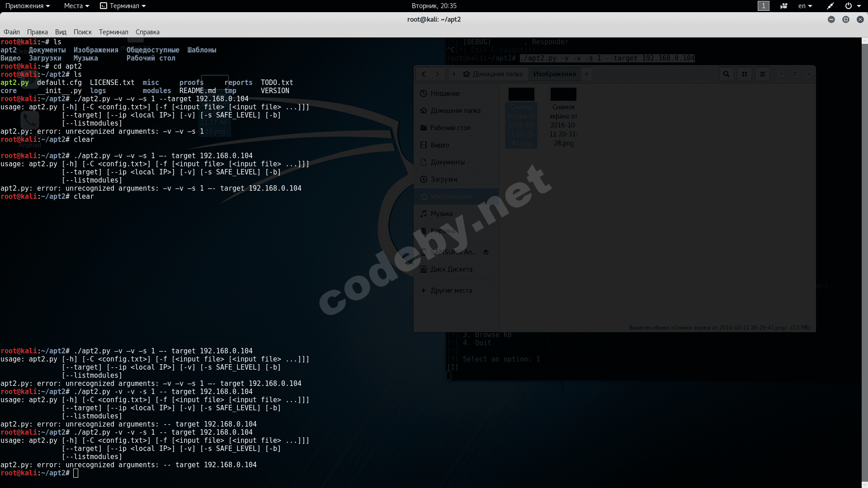Switch file manager to grid view icon

click(745, 74)
